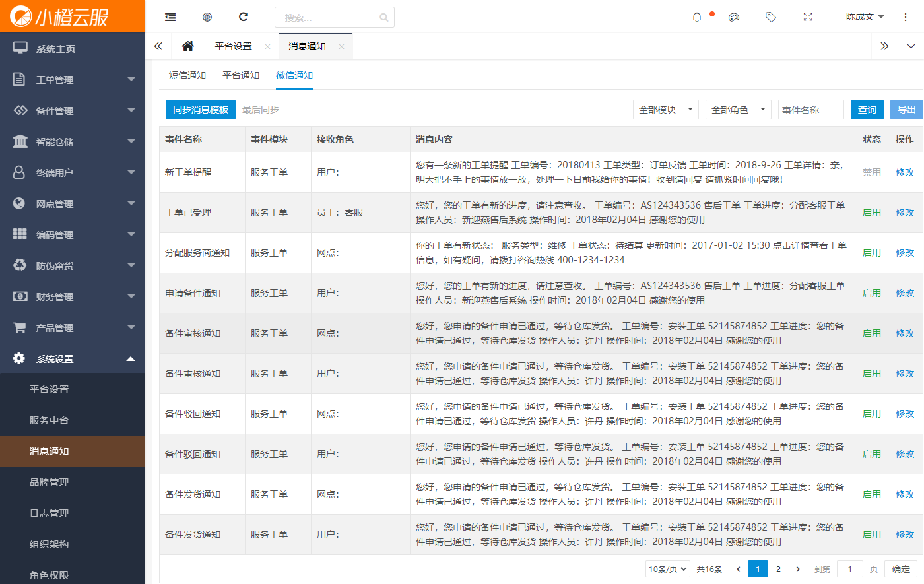
Task: Click the 编码管理 grid icon
Action: 20,234
